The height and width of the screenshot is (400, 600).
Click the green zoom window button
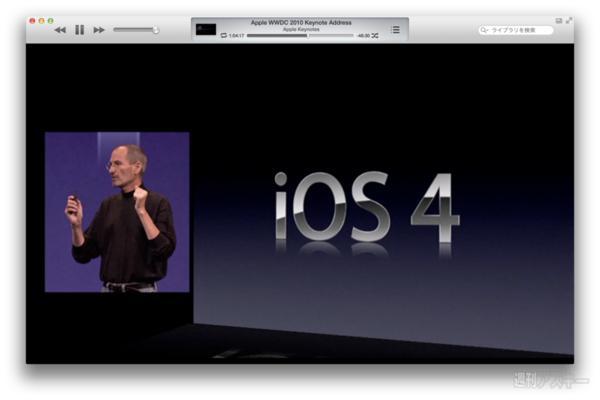pyautogui.click(x=51, y=21)
